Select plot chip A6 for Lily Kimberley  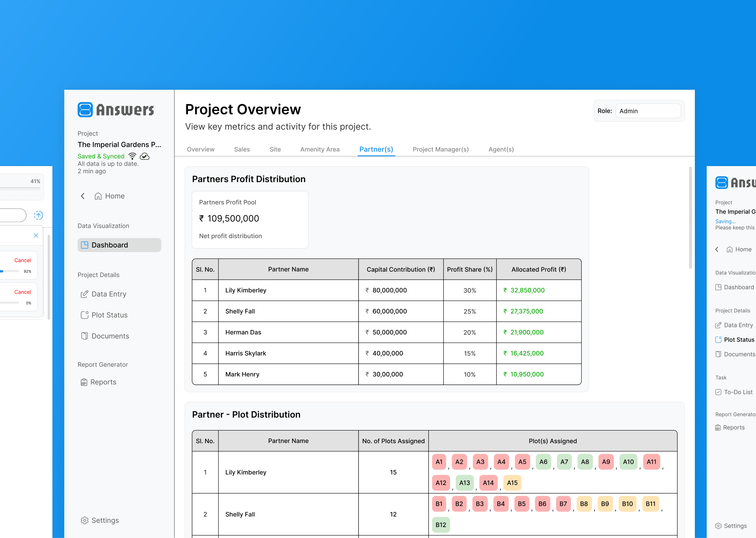[x=543, y=462]
